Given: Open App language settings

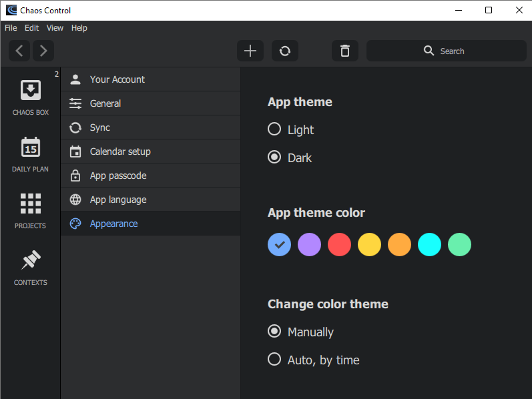Looking at the screenshot, I should (x=151, y=199).
